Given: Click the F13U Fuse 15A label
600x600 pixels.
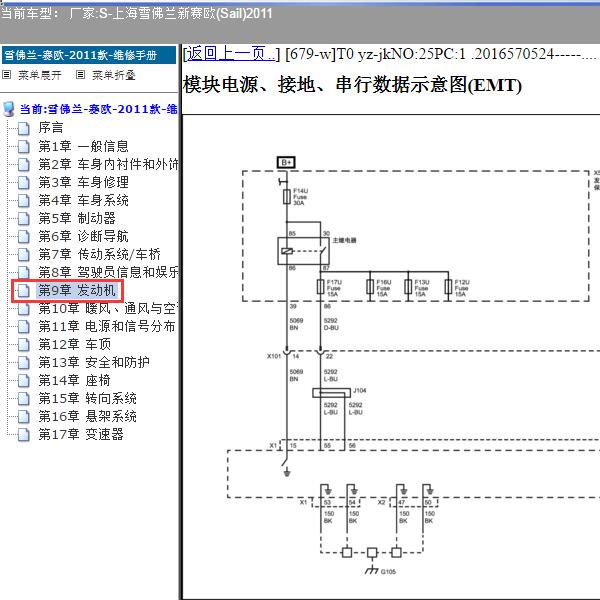Looking at the screenshot, I should [422, 288].
